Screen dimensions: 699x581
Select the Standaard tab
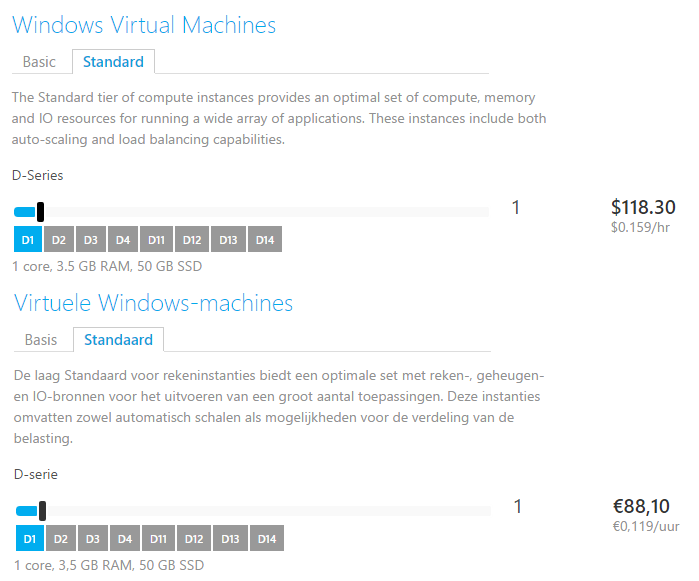(x=118, y=340)
